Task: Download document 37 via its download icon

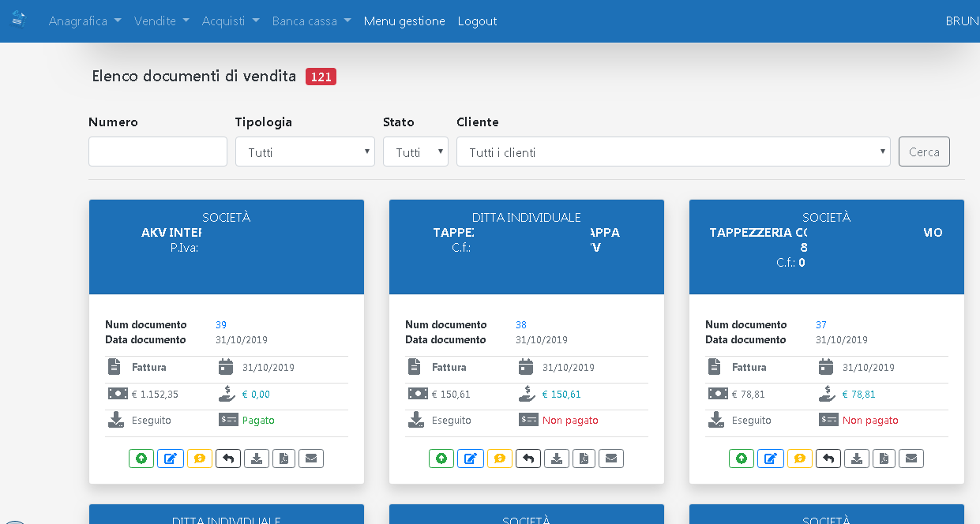Action: click(857, 458)
